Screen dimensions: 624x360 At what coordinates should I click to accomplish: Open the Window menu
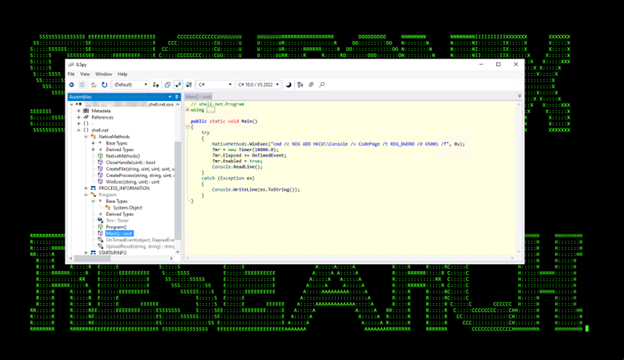(103, 74)
